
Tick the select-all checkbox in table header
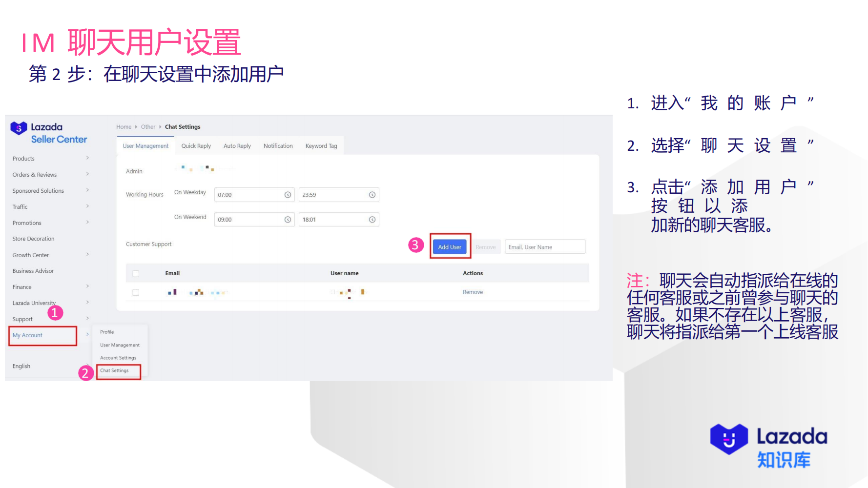coord(136,274)
